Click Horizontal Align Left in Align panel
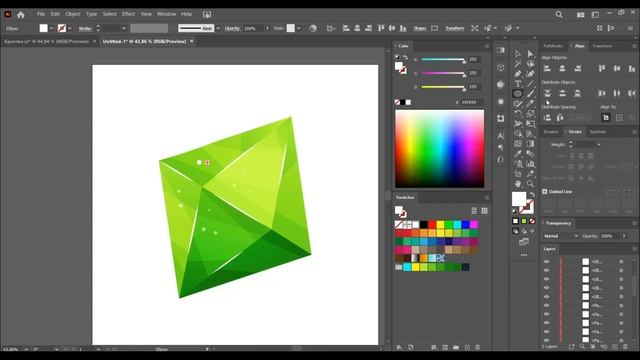 click(547, 69)
